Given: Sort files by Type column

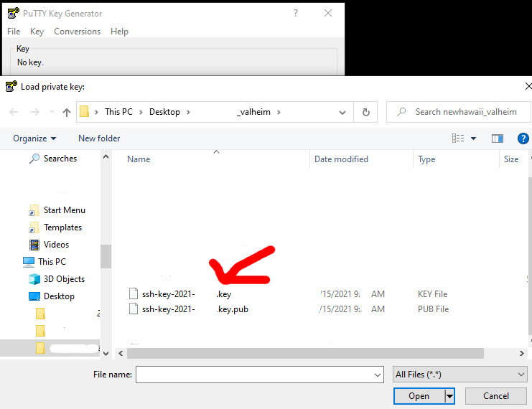Looking at the screenshot, I should 426,159.
